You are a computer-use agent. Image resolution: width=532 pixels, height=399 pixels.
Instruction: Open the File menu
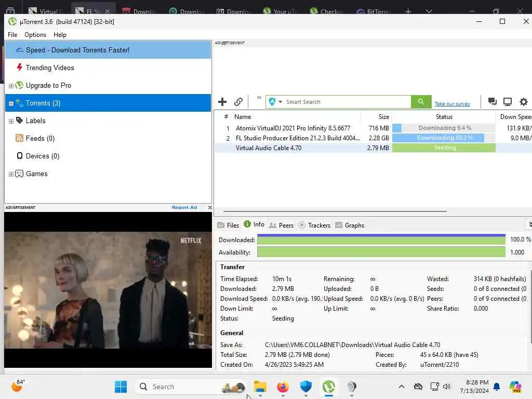click(x=12, y=35)
